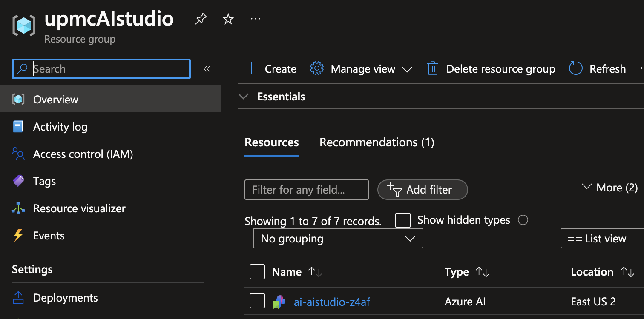Open info icon next to hidden types
The width and height of the screenshot is (644, 319).
(523, 220)
